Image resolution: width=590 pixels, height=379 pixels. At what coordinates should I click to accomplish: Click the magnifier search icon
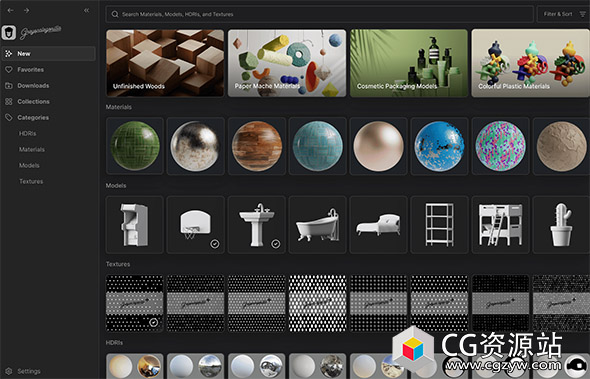115,14
